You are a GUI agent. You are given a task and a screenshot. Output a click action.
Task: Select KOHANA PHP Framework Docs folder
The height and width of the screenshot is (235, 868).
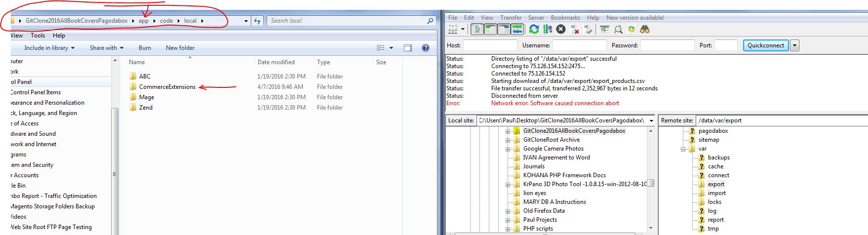pyautogui.click(x=564, y=175)
